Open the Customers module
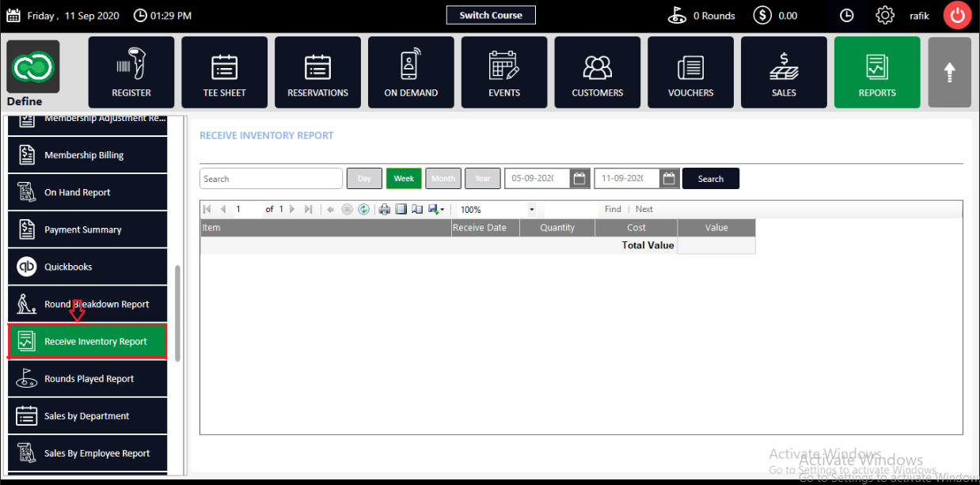980x485 pixels. pos(598,72)
